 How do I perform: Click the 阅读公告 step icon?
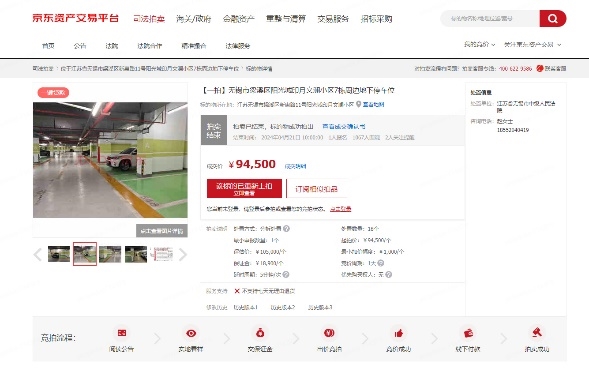click(122, 333)
